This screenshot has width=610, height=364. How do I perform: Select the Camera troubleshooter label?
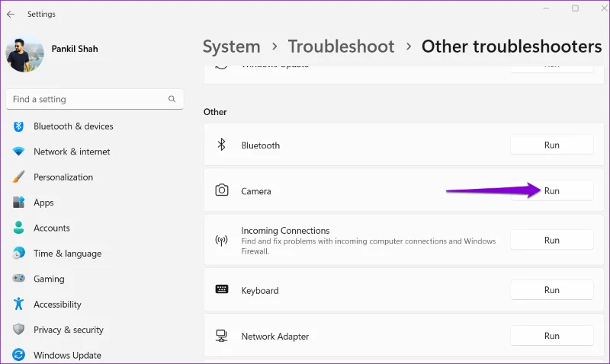[x=256, y=191]
